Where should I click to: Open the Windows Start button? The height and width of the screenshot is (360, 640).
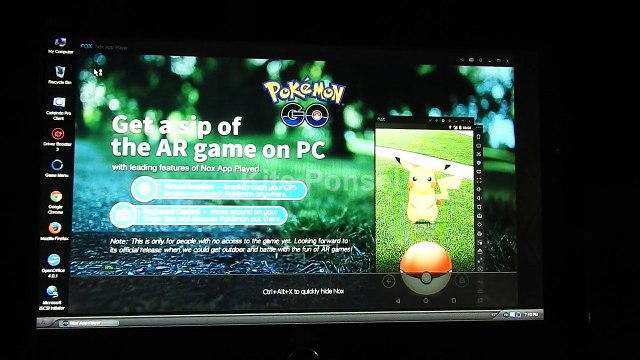tap(44, 323)
